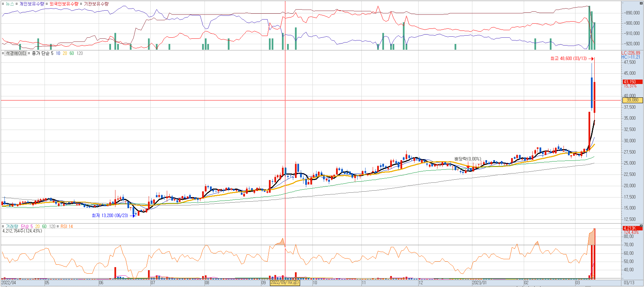Close the volume panel via its X icon

click(641, 226)
